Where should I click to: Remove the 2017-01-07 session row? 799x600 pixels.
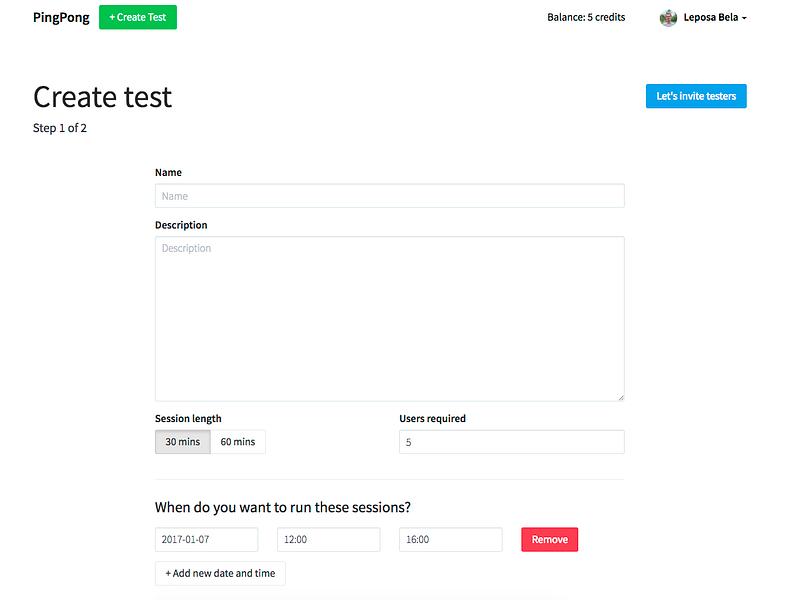point(549,539)
